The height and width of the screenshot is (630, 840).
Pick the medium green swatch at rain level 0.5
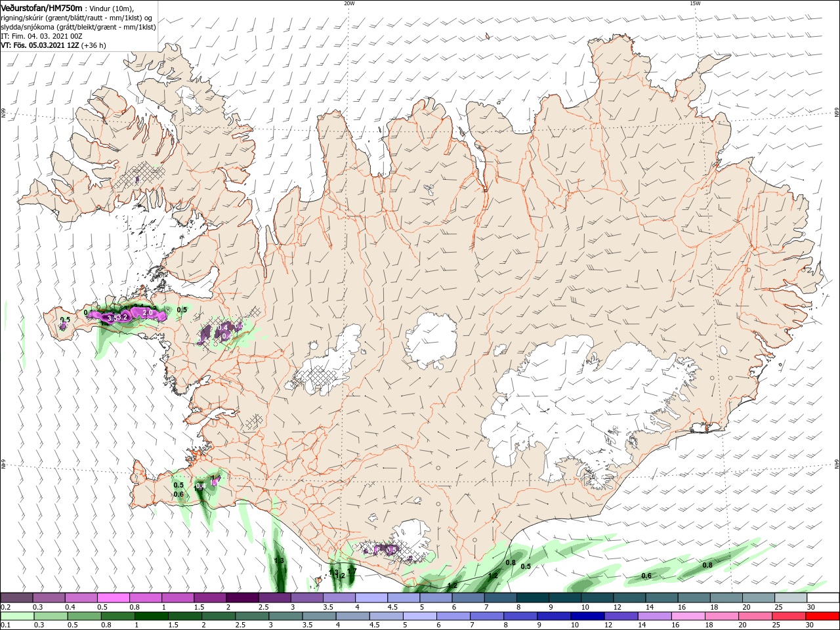pos(84,616)
